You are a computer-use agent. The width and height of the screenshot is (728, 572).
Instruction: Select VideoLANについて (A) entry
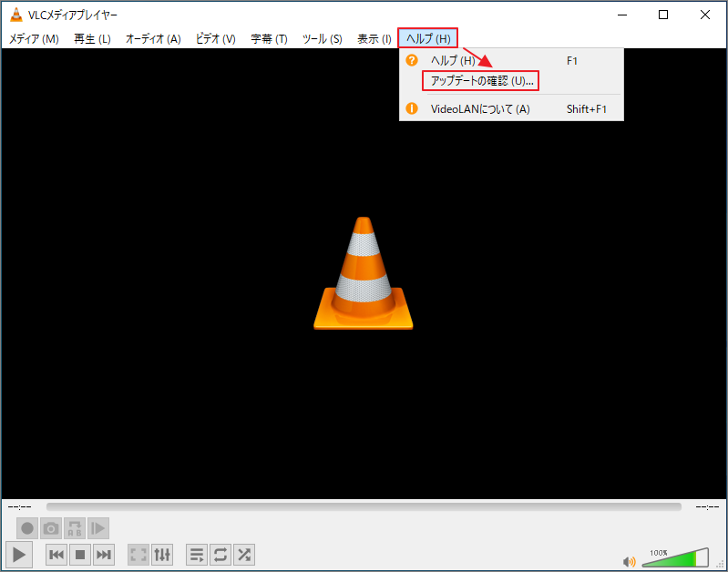click(511, 109)
